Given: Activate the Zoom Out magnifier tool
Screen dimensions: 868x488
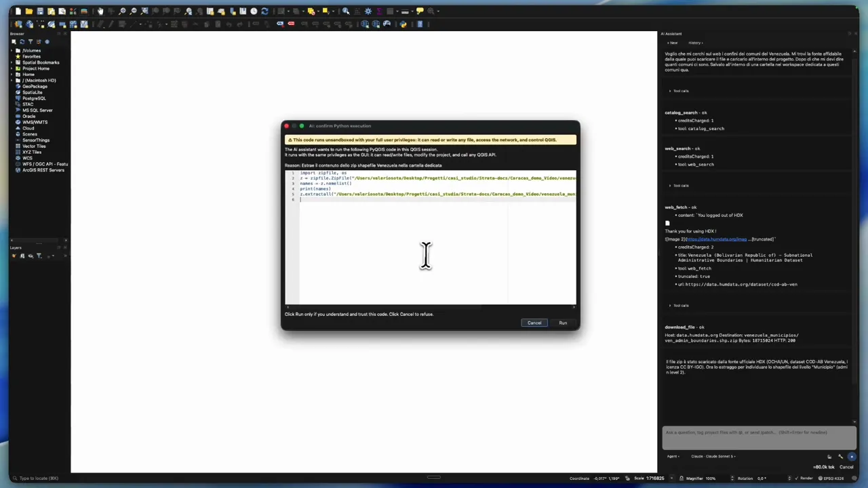Looking at the screenshot, I should click(133, 12).
